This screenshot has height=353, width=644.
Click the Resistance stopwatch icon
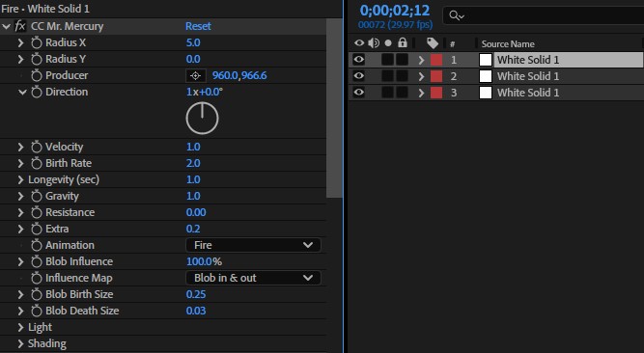(x=37, y=212)
